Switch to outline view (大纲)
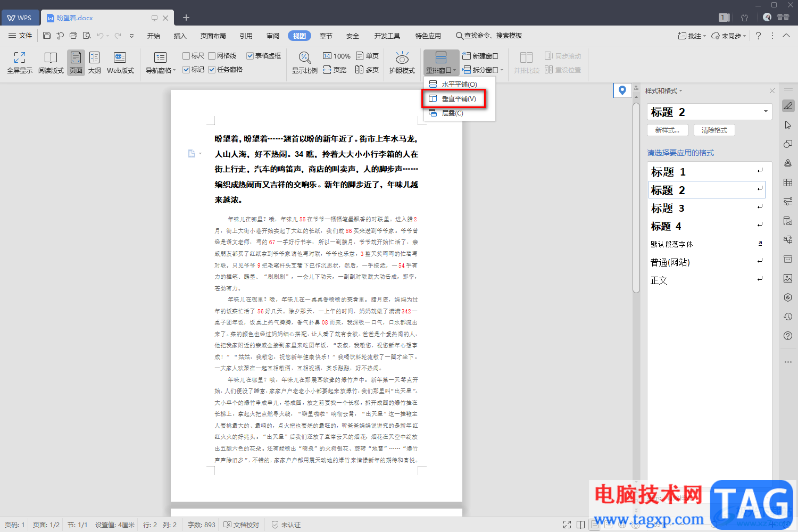 point(95,63)
